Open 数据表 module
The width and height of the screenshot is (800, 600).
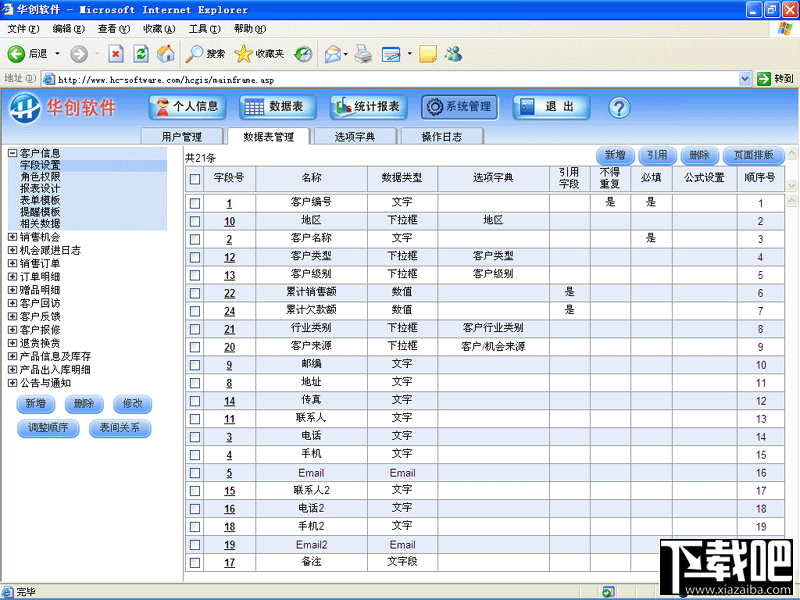tap(278, 107)
